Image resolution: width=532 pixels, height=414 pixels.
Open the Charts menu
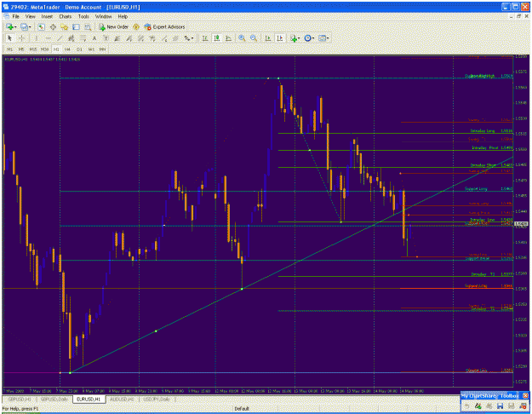66,16
